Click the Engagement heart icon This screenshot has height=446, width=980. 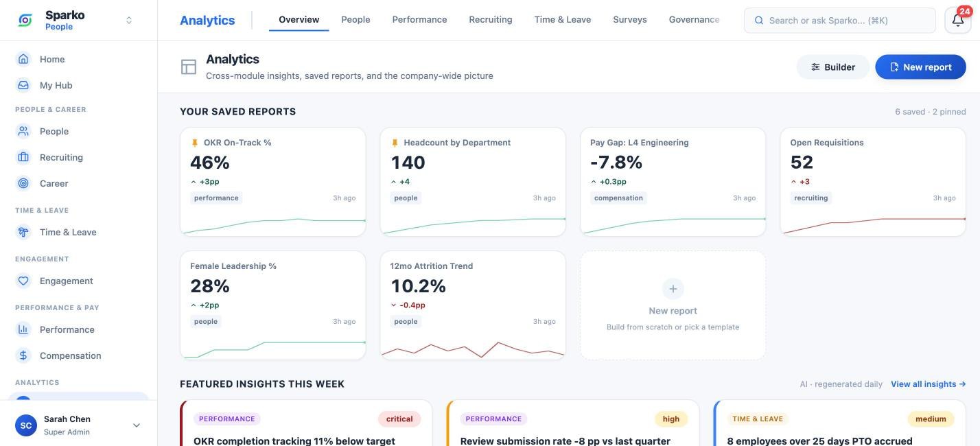[x=23, y=281]
